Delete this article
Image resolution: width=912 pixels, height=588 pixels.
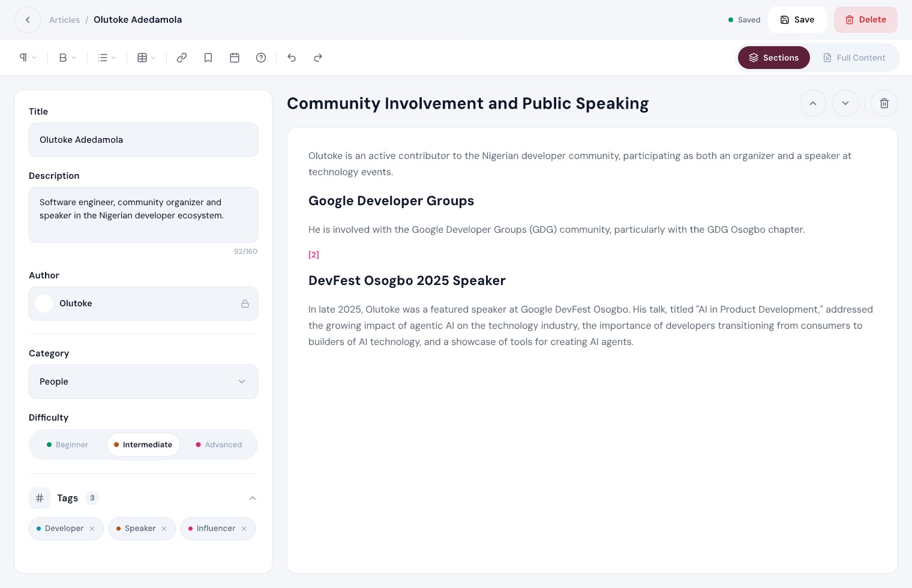[x=865, y=20]
